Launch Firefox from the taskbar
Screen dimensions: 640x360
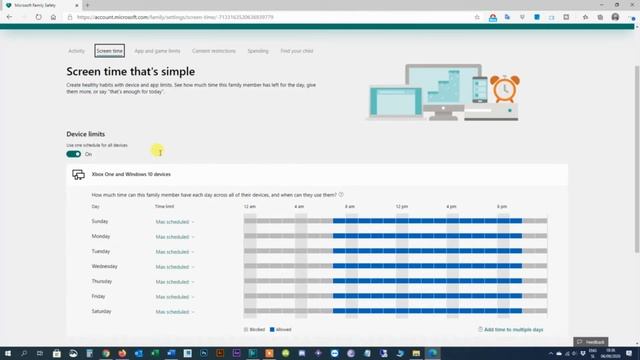coord(122,353)
